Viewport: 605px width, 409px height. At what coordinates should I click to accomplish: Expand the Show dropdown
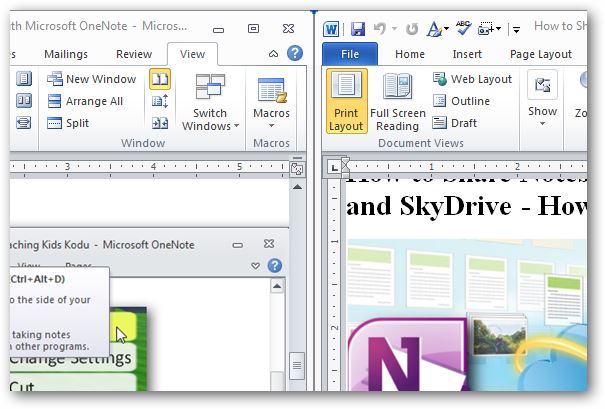pyautogui.click(x=543, y=101)
